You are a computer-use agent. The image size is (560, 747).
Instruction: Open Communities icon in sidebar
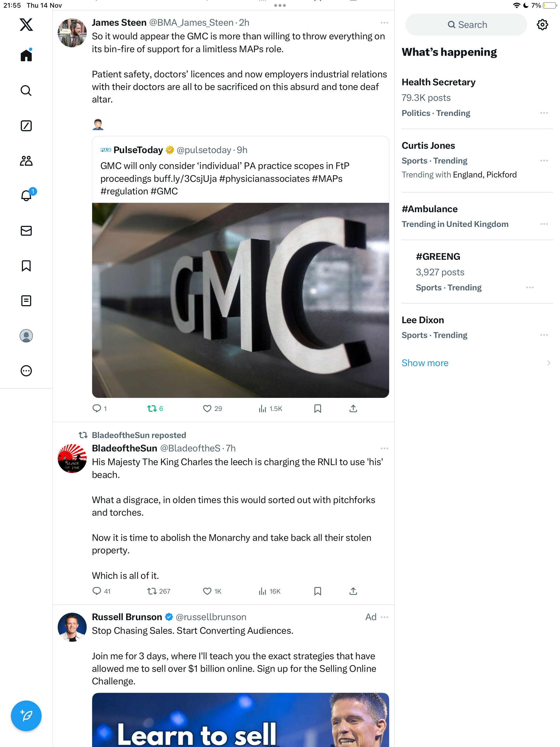(26, 161)
